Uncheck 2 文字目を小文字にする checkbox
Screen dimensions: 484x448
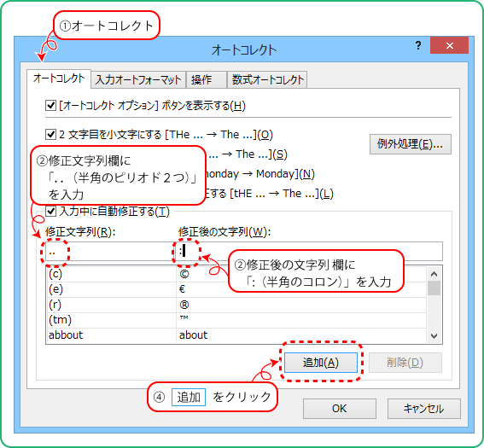50,135
